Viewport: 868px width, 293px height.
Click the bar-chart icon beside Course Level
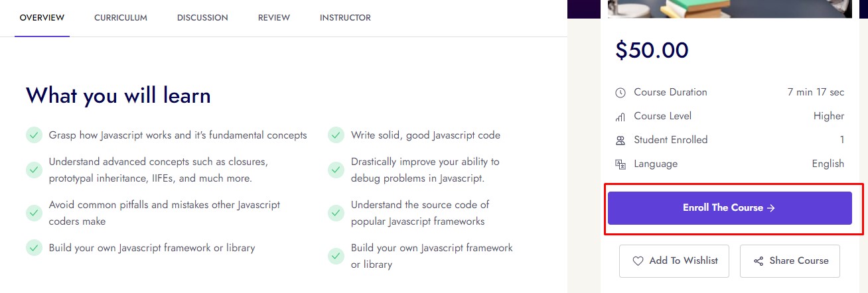620,117
